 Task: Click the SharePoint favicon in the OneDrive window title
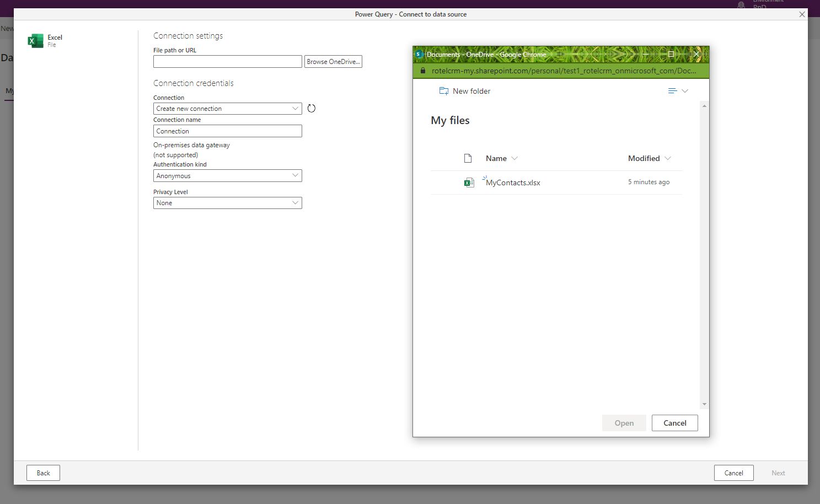tap(419, 54)
